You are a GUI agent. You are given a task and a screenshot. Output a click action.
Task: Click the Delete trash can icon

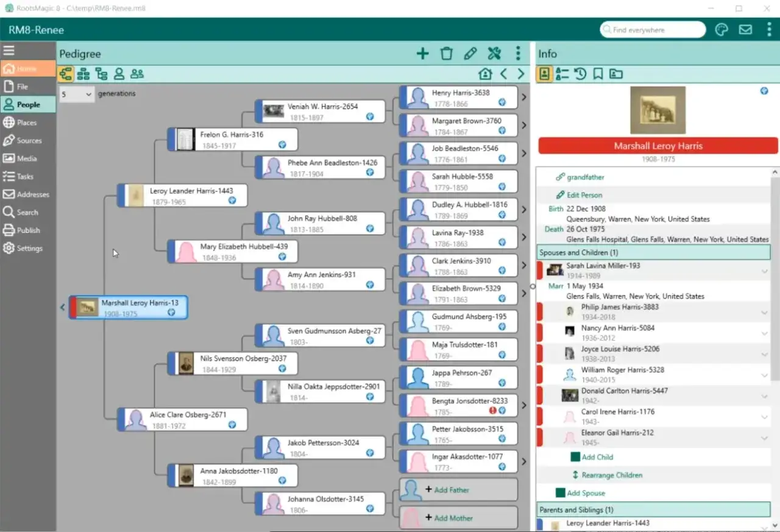click(447, 54)
